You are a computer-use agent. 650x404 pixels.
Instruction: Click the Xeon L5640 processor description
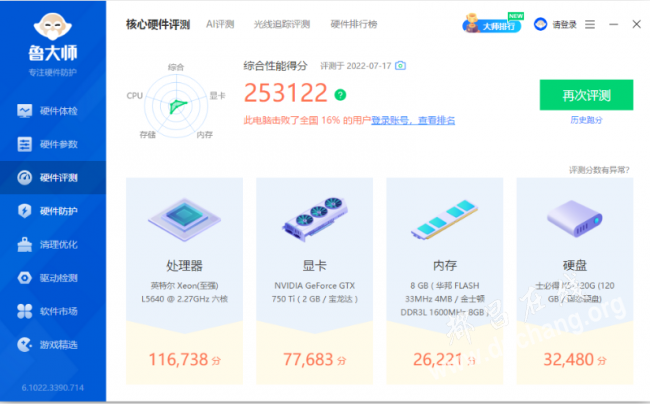tap(184, 292)
